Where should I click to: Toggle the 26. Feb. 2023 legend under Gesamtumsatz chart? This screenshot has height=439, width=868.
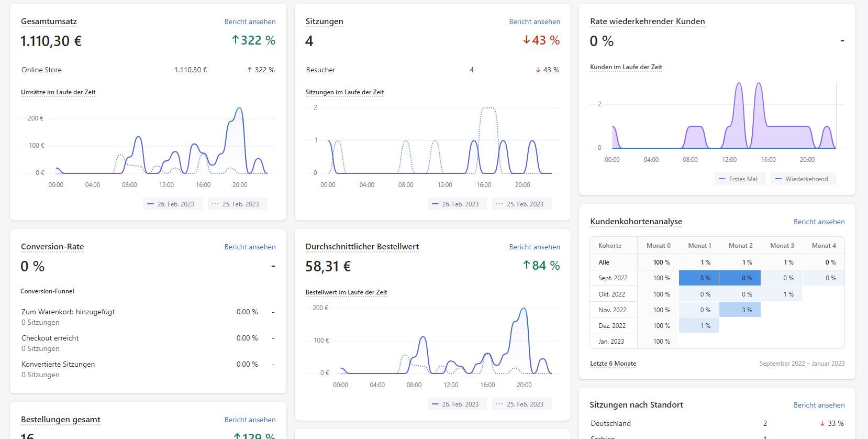click(172, 204)
